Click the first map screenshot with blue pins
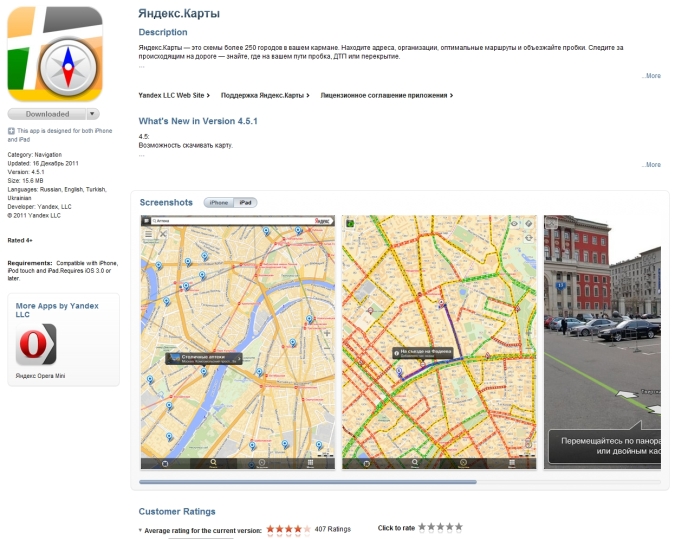 point(237,342)
